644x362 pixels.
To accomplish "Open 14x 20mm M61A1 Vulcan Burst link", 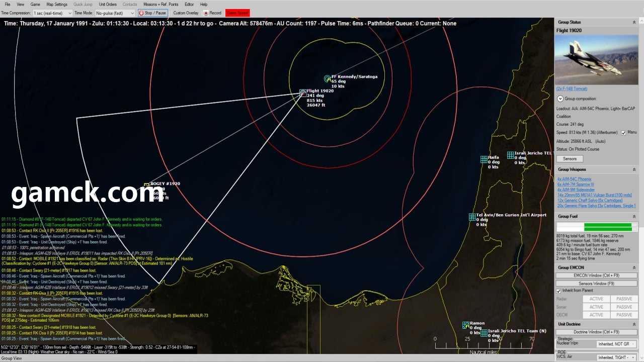I will (x=594, y=195).
